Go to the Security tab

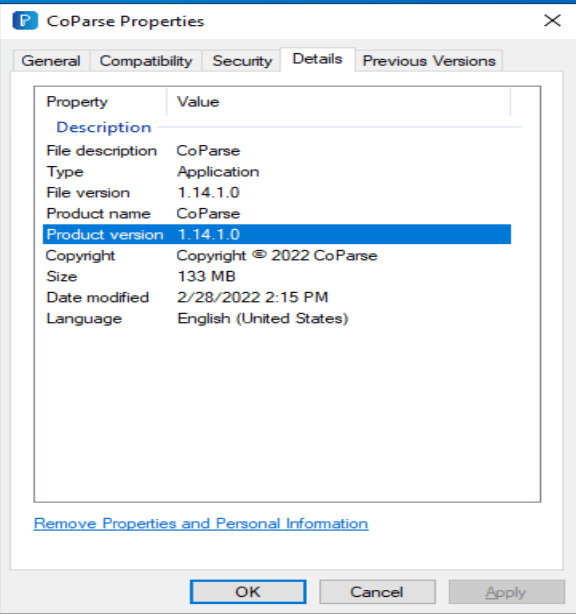(242, 61)
